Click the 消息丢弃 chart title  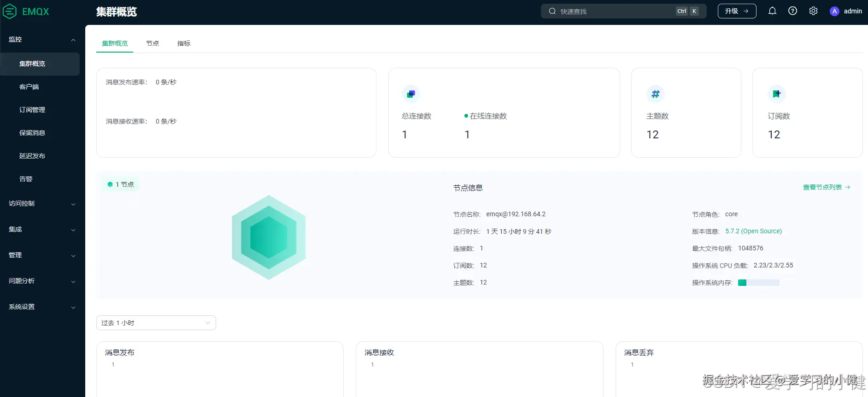click(639, 352)
